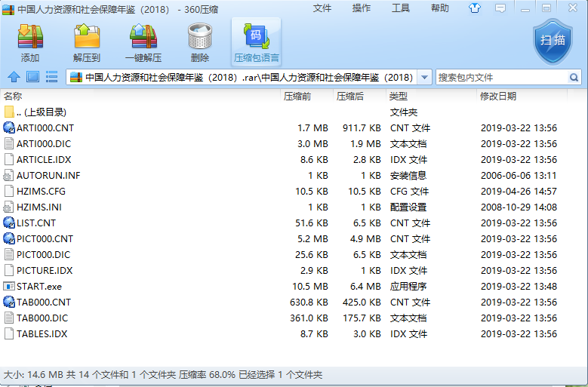
Task: Select file name PICT000.DIC
Action: tap(44, 255)
